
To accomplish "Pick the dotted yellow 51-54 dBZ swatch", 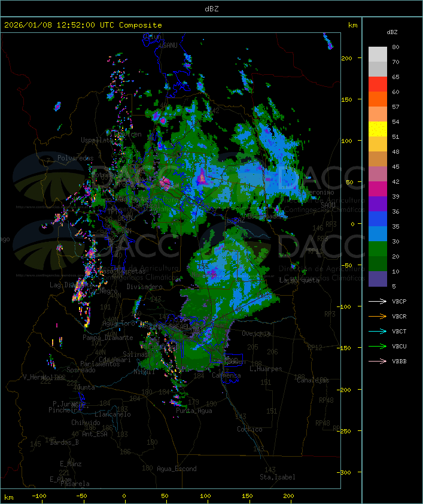I will (x=378, y=129).
